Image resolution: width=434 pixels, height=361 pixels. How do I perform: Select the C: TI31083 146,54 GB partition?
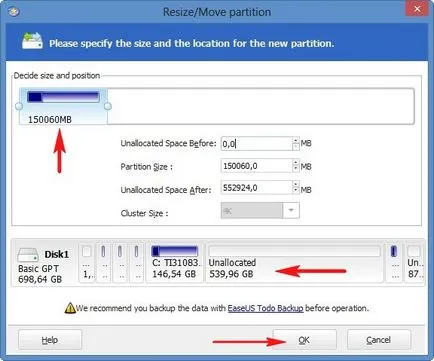175,263
